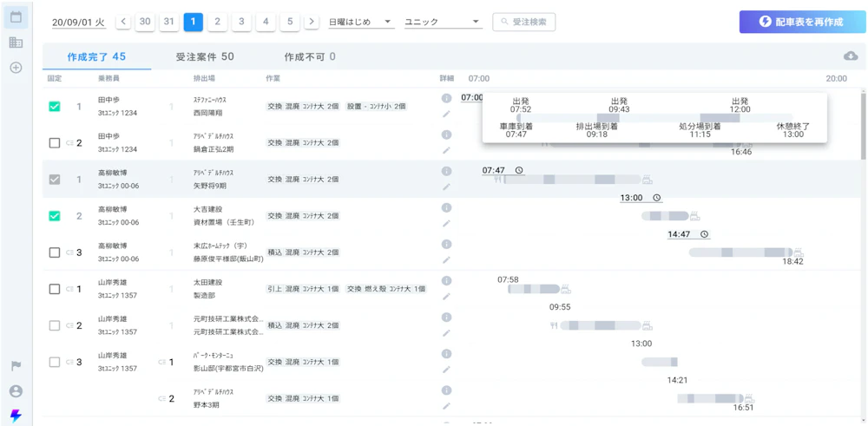Click the 14:47 start time label
Image resolution: width=868 pixels, height=426 pixels.
point(679,234)
